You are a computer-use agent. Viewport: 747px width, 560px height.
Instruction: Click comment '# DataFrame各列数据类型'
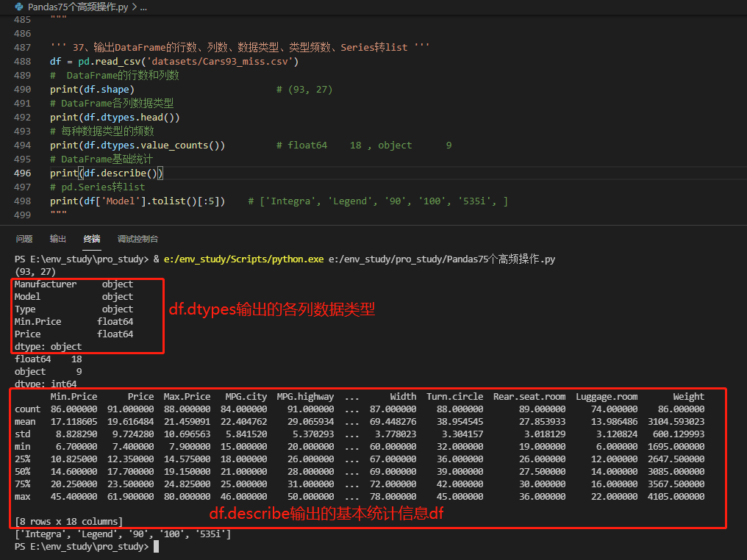[x=112, y=104]
